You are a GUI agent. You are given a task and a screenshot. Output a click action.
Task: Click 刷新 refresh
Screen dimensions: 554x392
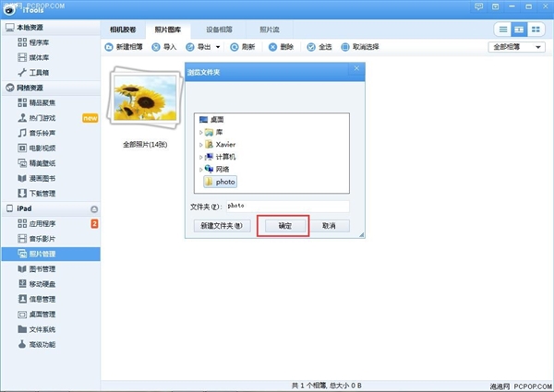point(242,47)
